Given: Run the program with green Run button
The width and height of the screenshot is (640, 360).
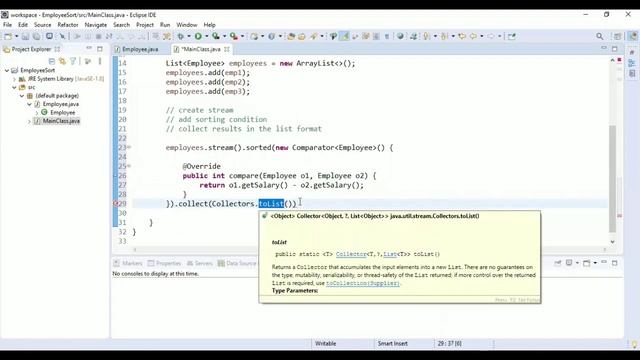Looking at the screenshot, I should pyautogui.click(x=198, y=36).
